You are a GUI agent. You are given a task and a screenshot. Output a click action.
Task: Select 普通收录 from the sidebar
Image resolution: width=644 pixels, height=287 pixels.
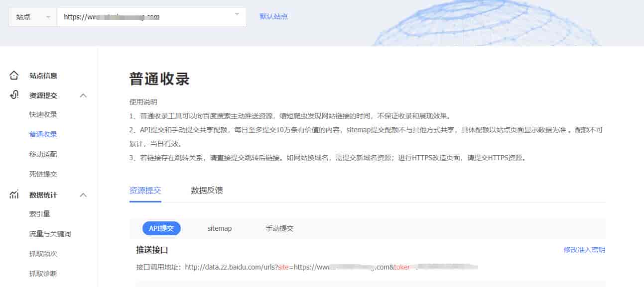[43, 134]
